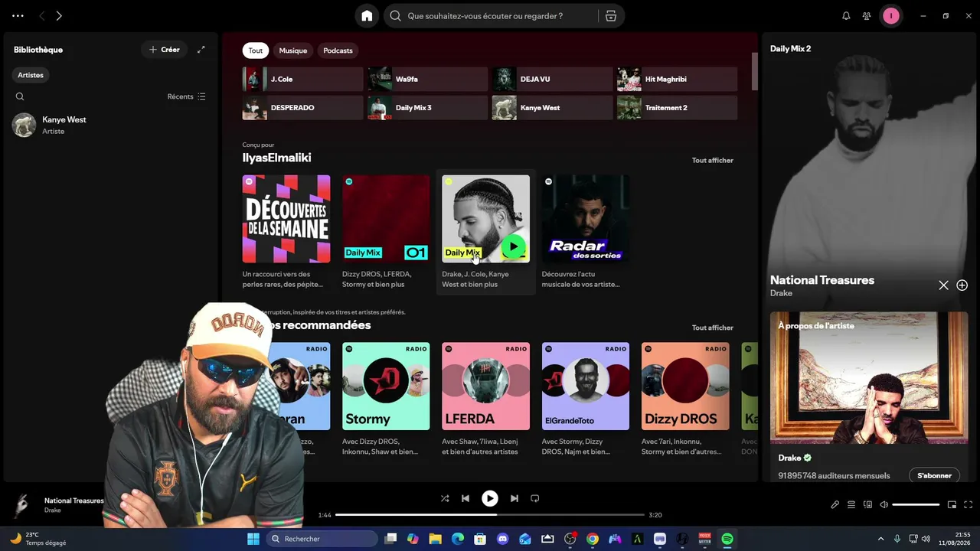Select the Musique filter tab
This screenshot has height=551, width=980.
(x=292, y=51)
